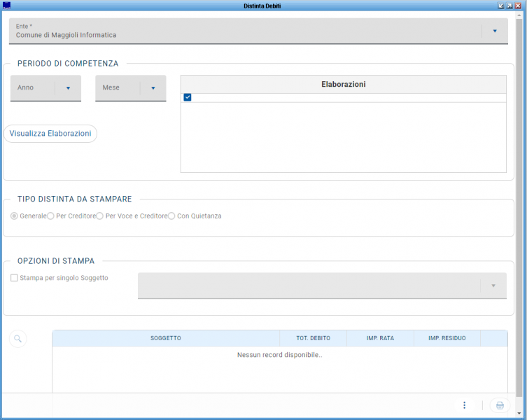This screenshot has width=527, height=420.
Task: Select the Per Creditore radio option
Action: click(x=50, y=216)
